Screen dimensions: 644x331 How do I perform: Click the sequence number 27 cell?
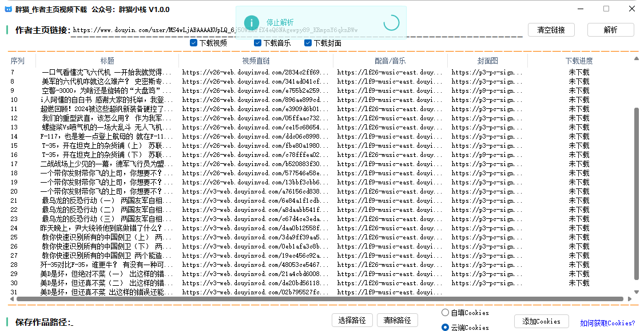click(x=14, y=255)
